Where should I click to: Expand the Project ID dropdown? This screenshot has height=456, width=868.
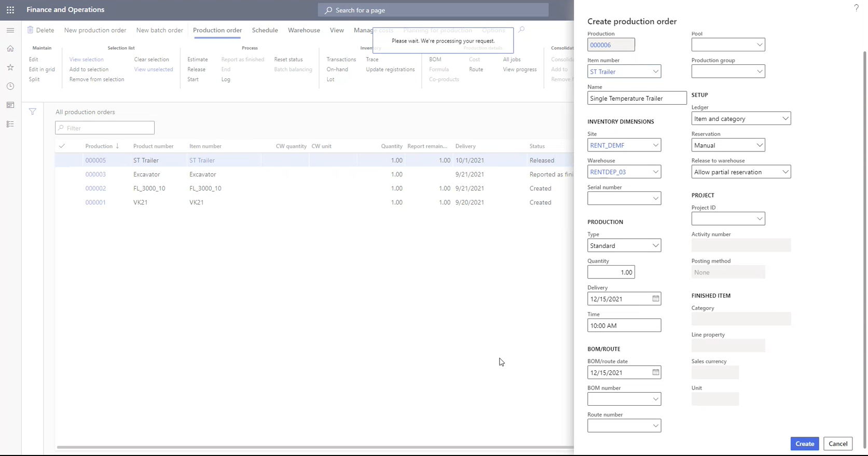coord(760,219)
